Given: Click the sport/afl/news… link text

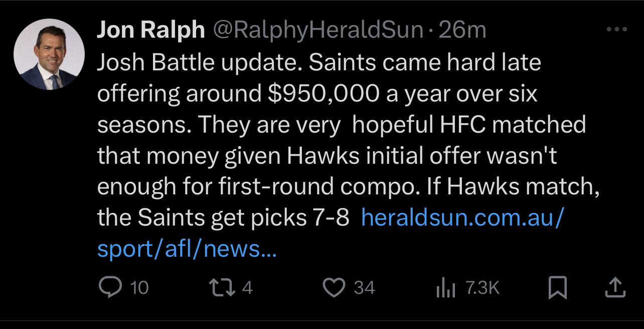Looking at the screenshot, I should coord(187,249).
